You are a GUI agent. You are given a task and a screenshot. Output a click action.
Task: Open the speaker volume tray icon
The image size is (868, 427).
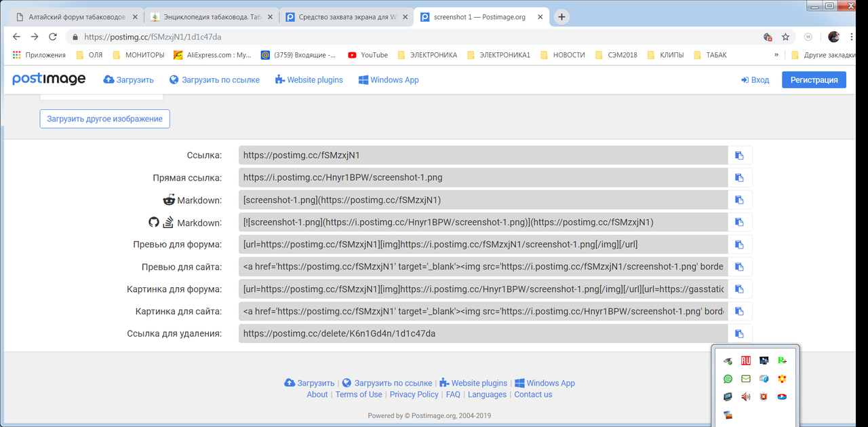tap(746, 397)
